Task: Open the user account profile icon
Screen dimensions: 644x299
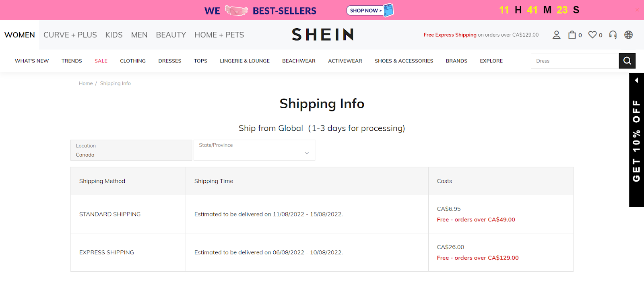Action: click(556, 35)
